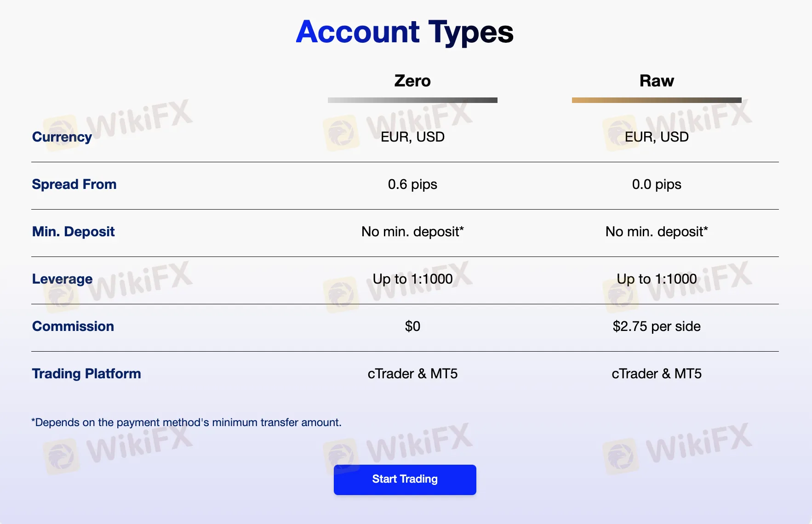Click the Commission row label
Image resolution: width=812 pixels, height=524 pixels.
pyautogui.click(x=73, y=326)
